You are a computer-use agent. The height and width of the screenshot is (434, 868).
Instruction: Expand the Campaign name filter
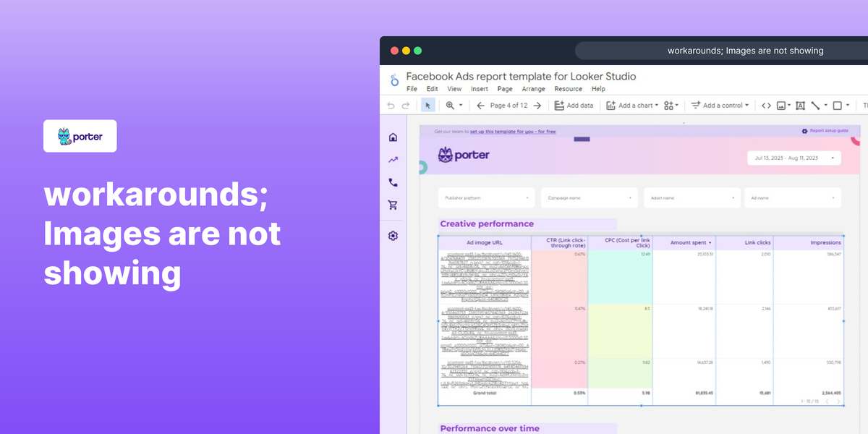(588, 197)
